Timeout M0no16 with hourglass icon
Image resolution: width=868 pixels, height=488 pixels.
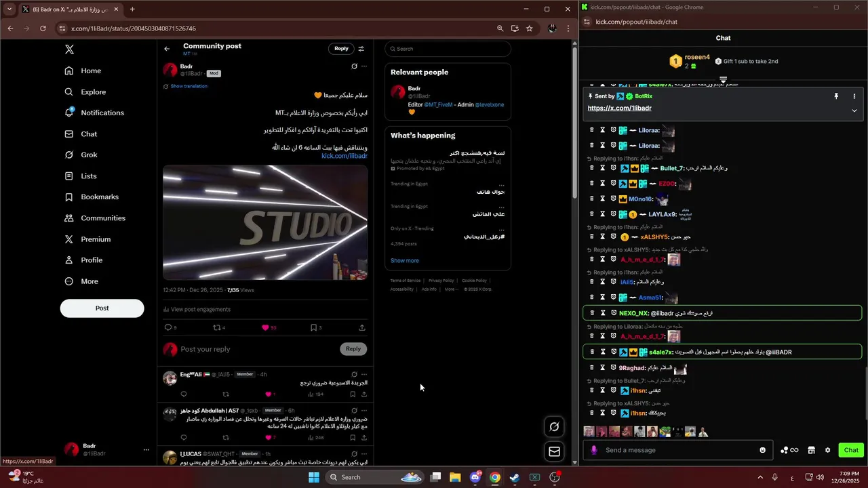(x=602, y=199)
